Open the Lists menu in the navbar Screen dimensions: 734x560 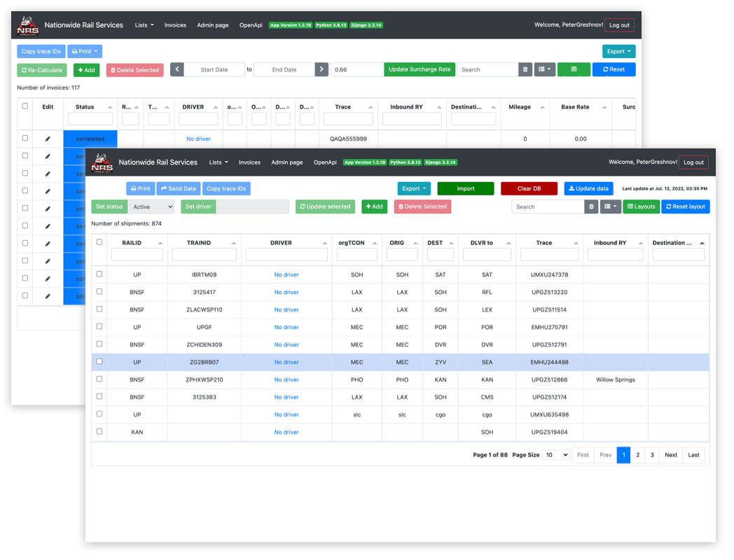pyautogui.click(x=218, y=162)
